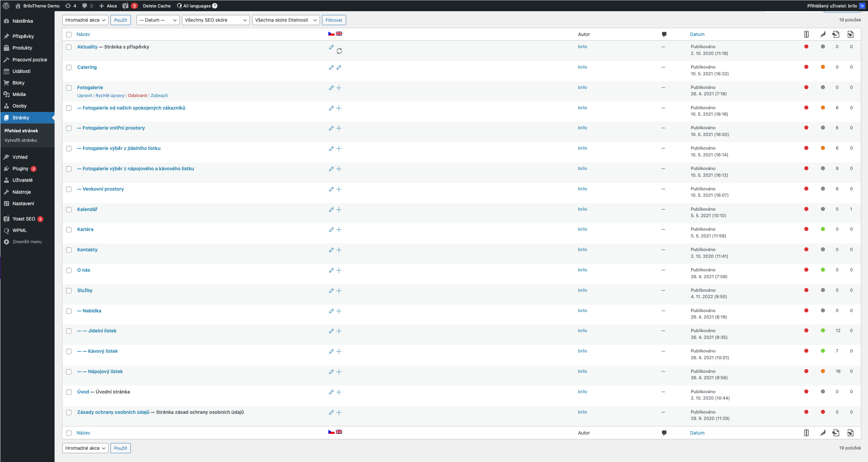Add English translation for Kalendář page
Viewport: 868px width, 462px height.
pos(339,210)
